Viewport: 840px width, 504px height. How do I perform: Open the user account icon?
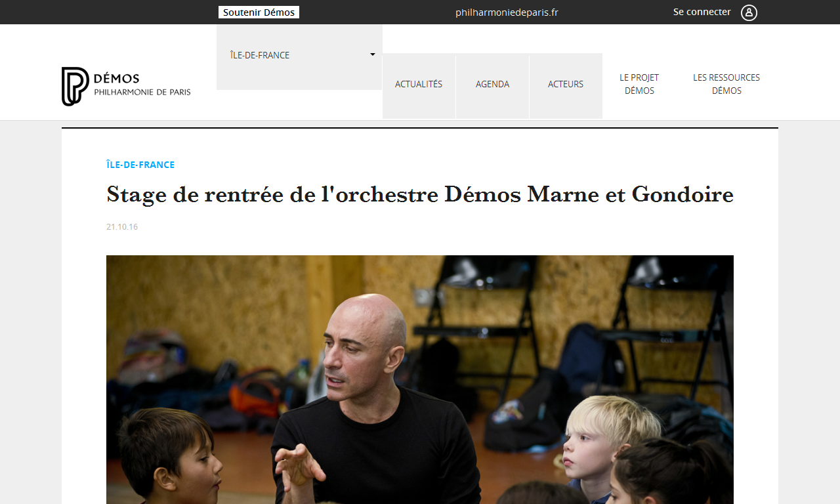pyautogui.click(x=749, y=12)
